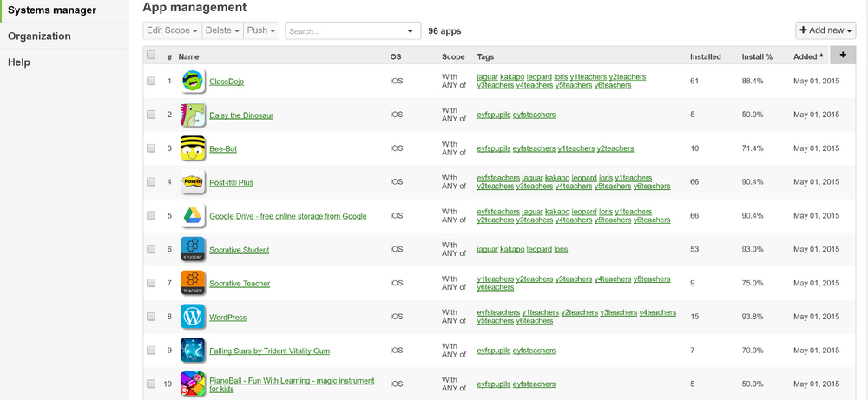Expand the Push dropdown menu
Screen dimensions: 868x400
click(261, 30)
